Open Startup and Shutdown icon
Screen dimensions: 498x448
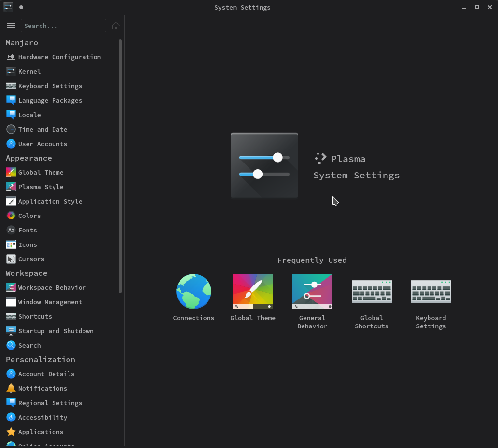pyautogui.click(x=11, y=331)
